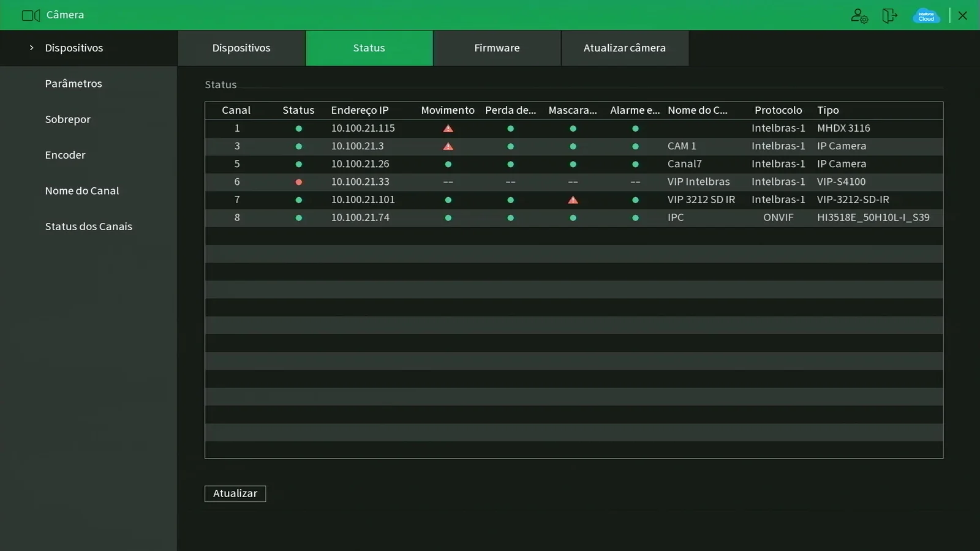Open Status dos Canais in sidebar

(x=89, y=227)
